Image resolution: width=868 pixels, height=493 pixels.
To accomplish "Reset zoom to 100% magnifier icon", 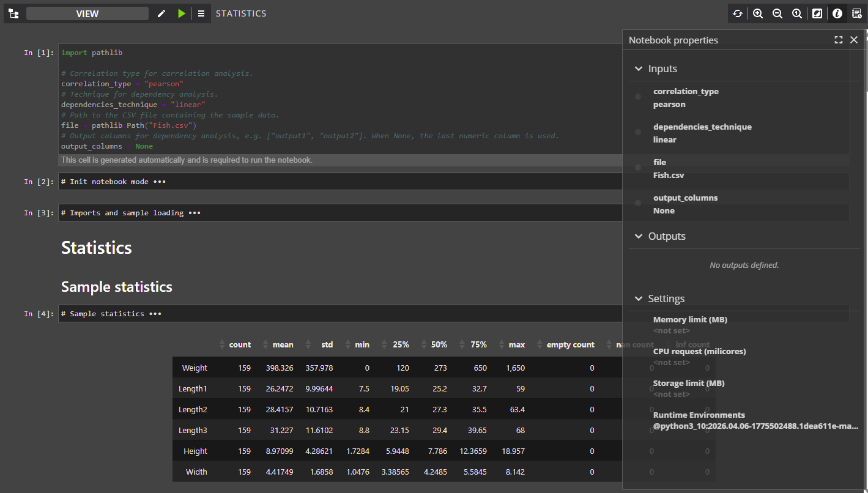I will pyautogui.click(x=797, y=13).
